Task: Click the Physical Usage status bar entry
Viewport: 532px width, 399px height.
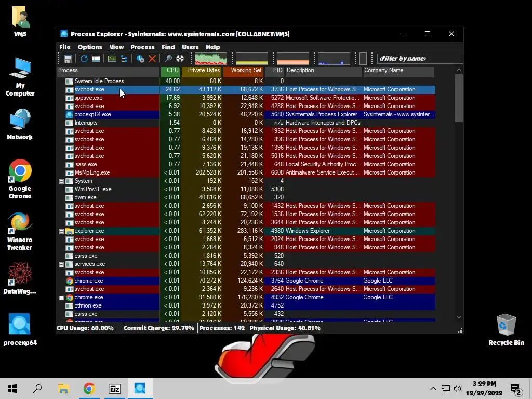Action: point(285,328)
